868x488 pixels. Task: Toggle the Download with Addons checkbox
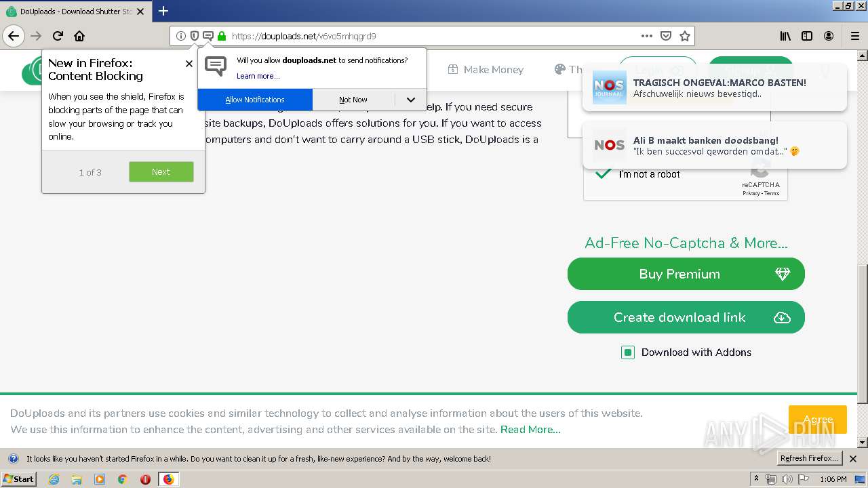pyautogui.click(x=628, y=352)
